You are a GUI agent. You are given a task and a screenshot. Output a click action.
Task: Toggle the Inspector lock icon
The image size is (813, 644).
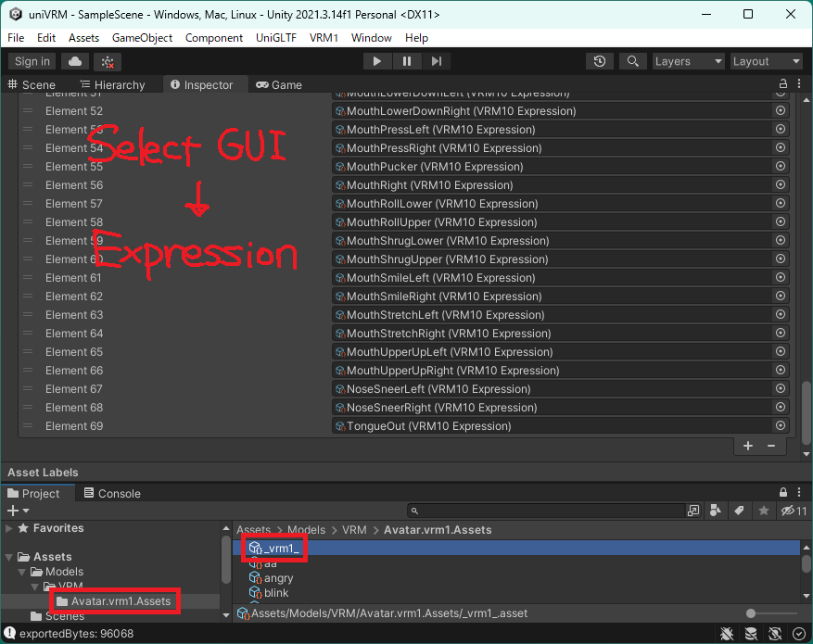783,84
